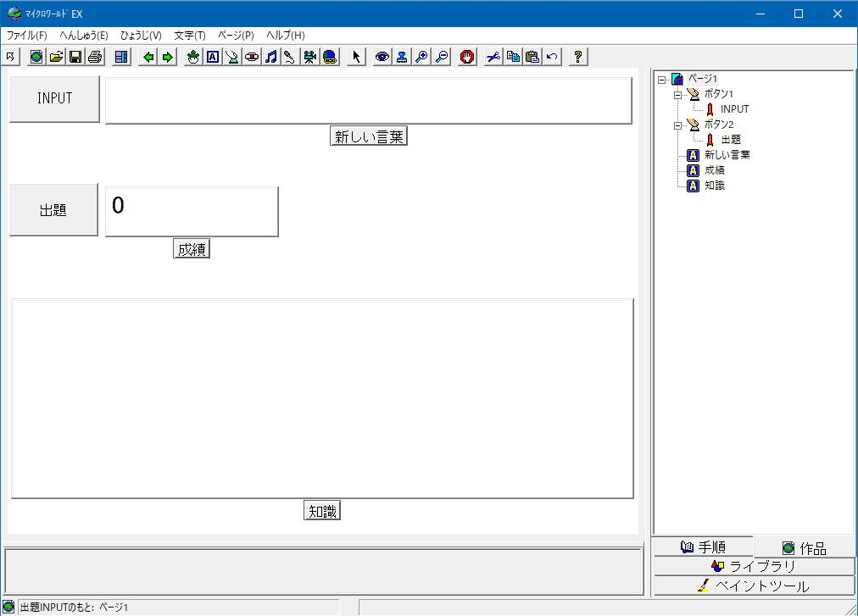Image resolution: width=858 pixels, height=616 pixels.
Task: Collapse the ボタン1 tree node
Action: point(677,95)
